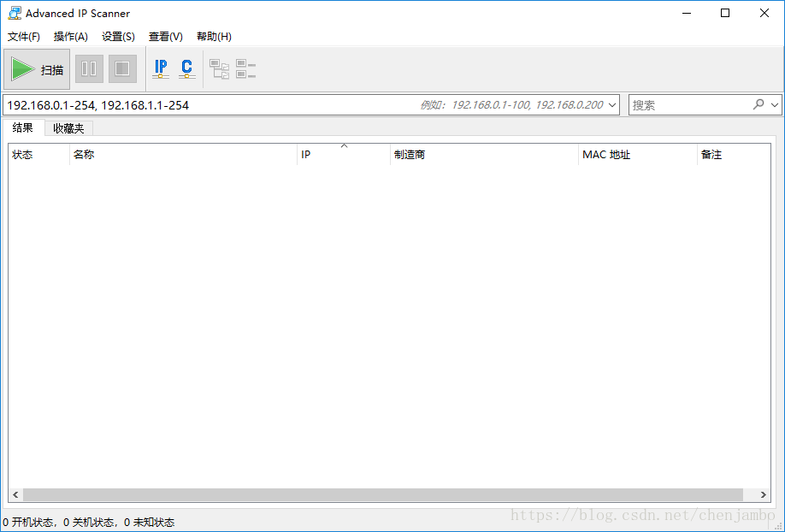The height and width of the screenshot is (532, 785).
Task: Sort by the MAC 地址 column header
Action: click(x=637, y=154)
